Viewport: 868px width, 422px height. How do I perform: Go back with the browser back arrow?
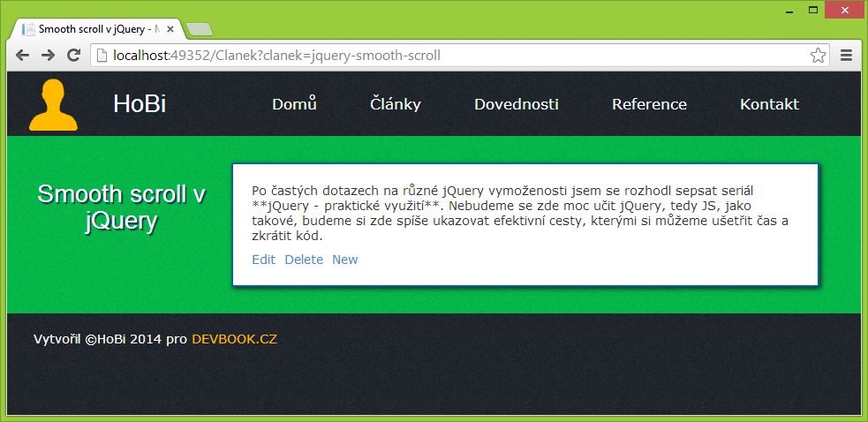point(23,55)
